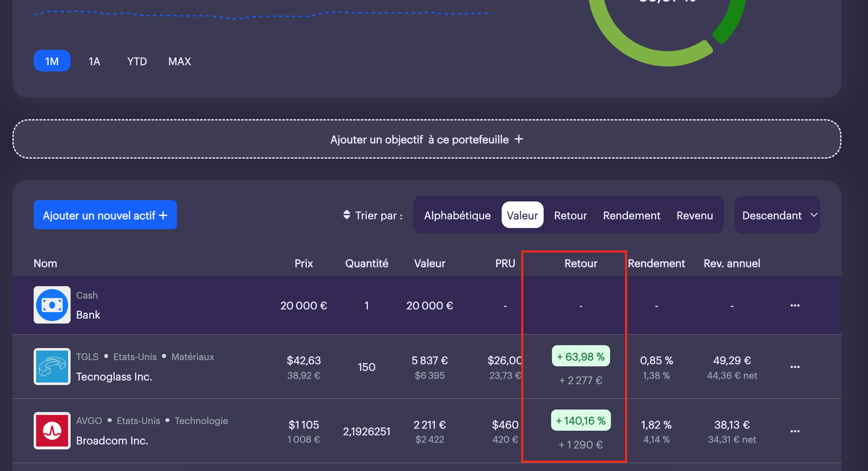Click the plus icon on Ajouter un objectif
Screen dimensions: 868x471
[x=519, y=139]
